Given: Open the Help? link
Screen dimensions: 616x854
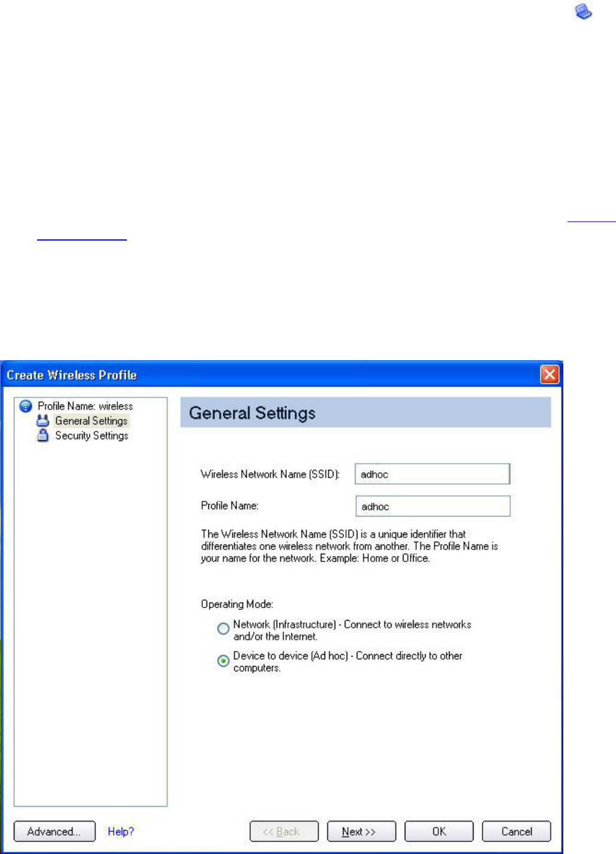Looking at the screenshot, I should [121, 831].
